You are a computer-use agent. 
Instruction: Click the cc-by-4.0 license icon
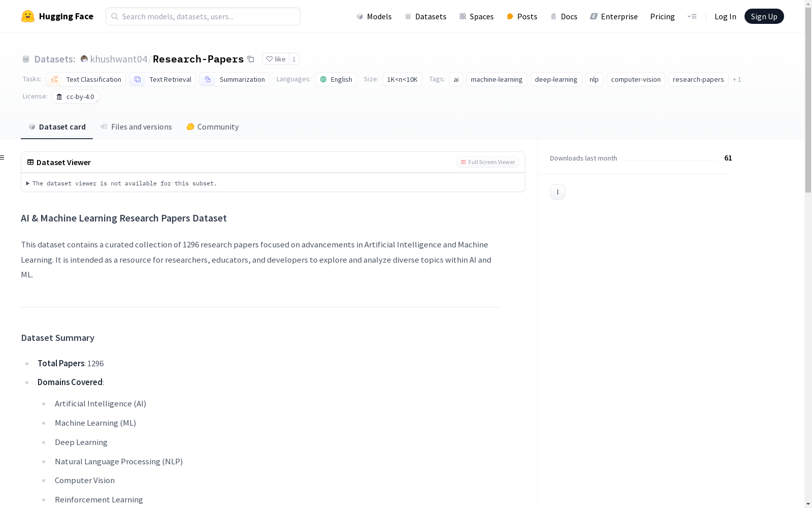[x=59, y=97]
